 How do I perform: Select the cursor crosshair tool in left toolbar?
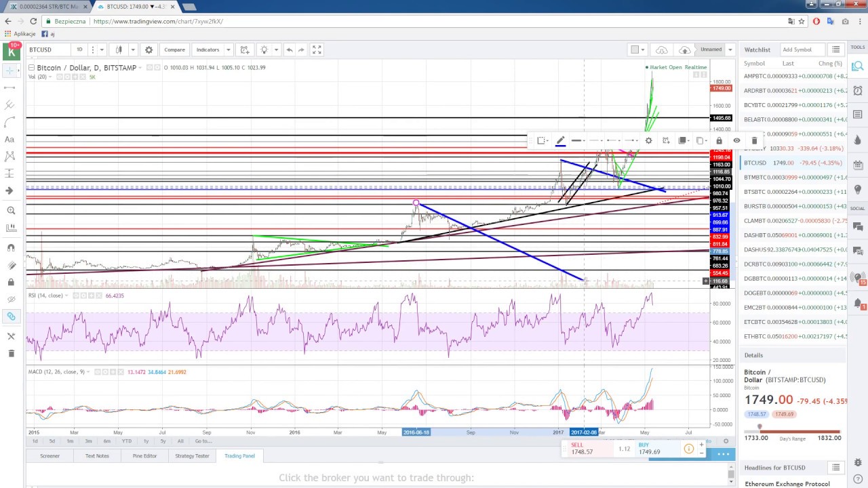10,70
